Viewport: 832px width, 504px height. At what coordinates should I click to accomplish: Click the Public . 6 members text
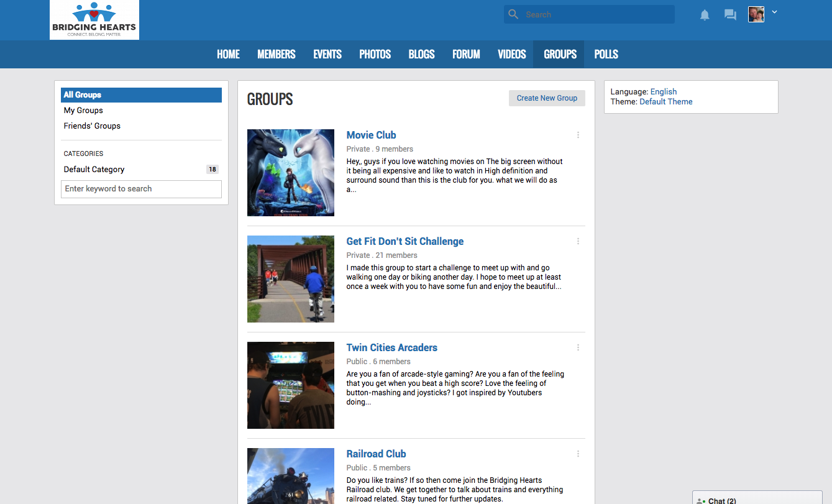378,362
